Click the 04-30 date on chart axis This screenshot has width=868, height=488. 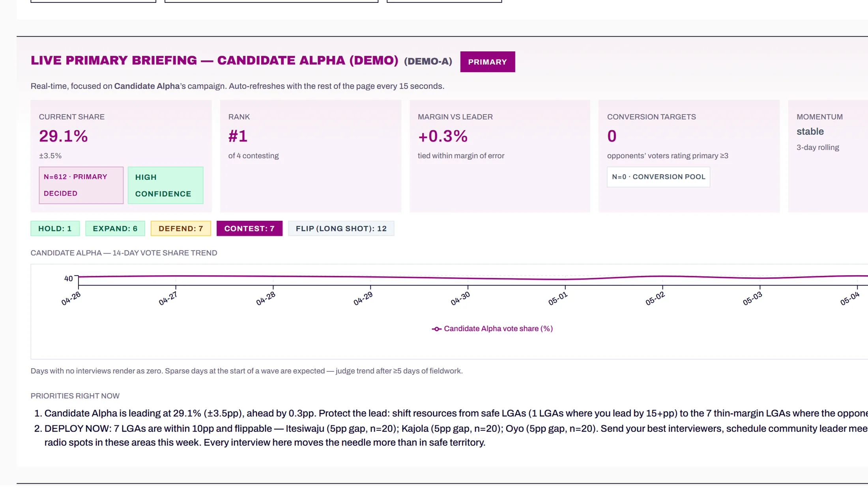click(461, 299)
